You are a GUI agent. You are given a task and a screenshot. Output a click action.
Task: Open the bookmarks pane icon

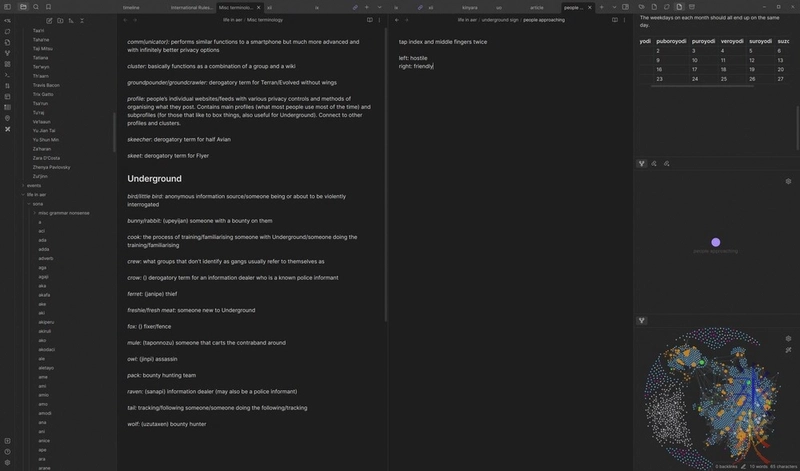pos(48,7)
